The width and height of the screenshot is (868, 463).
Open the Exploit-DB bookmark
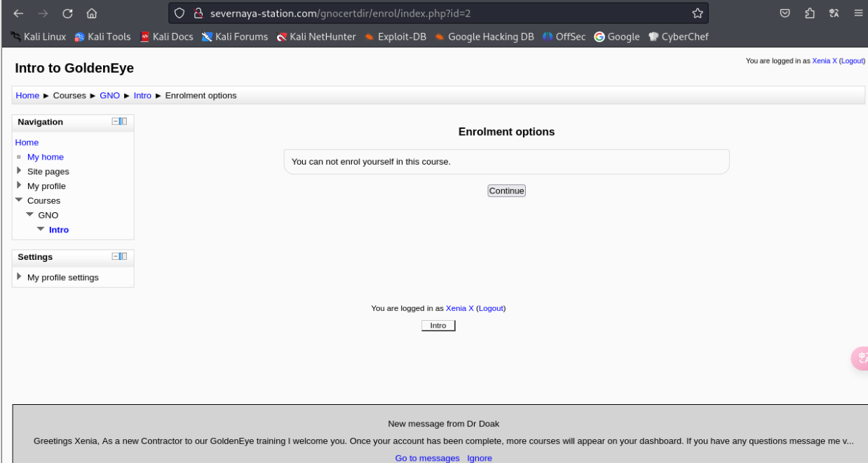395,36
